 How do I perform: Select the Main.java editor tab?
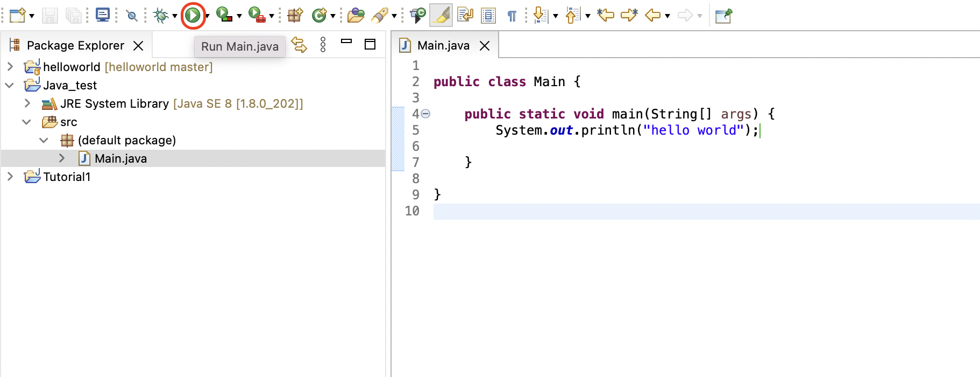click(x=443, y=45)
